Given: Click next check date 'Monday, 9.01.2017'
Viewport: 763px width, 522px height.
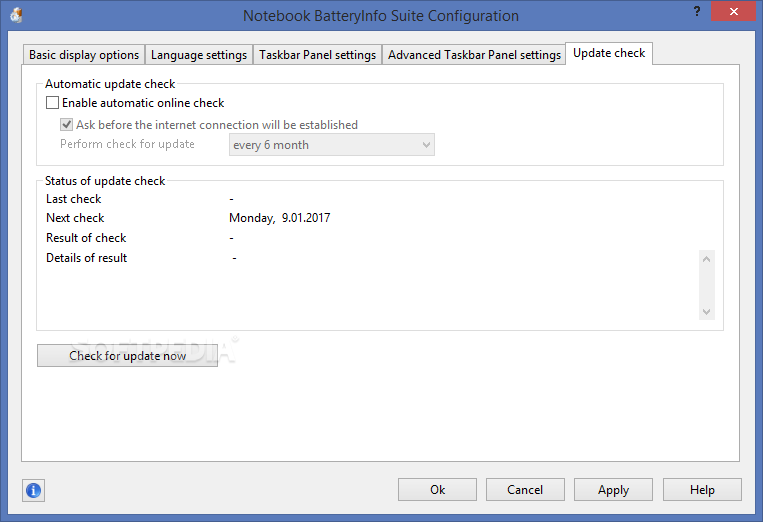Looking at the screenshot, I should click(x=279, y=218).
